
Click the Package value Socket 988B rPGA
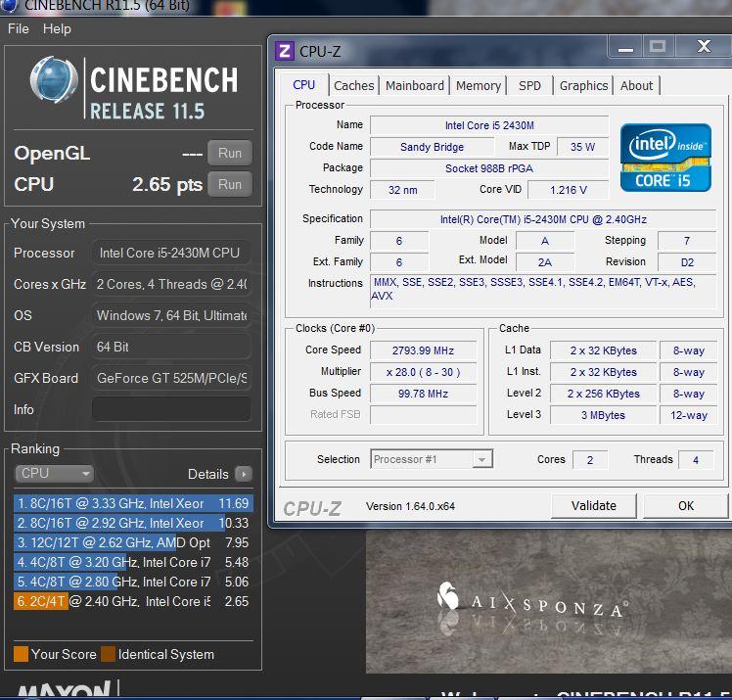tap(489, 168)
